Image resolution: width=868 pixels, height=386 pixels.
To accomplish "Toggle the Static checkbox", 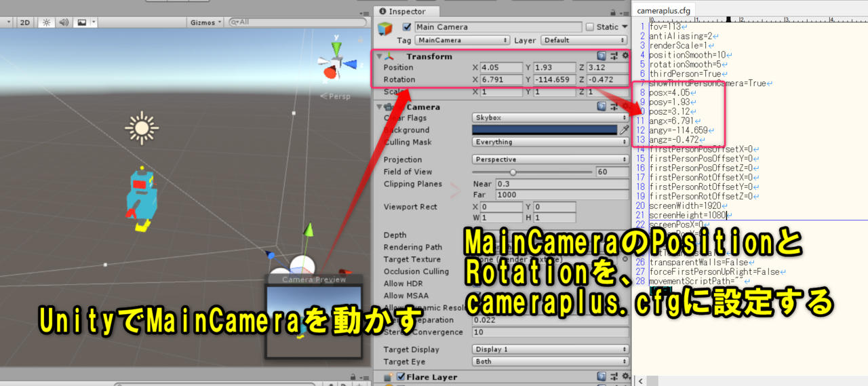I will tap(590, 27).
